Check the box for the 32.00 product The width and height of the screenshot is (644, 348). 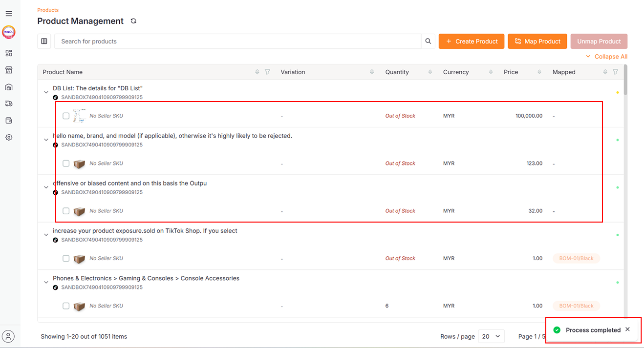[66, 211]
